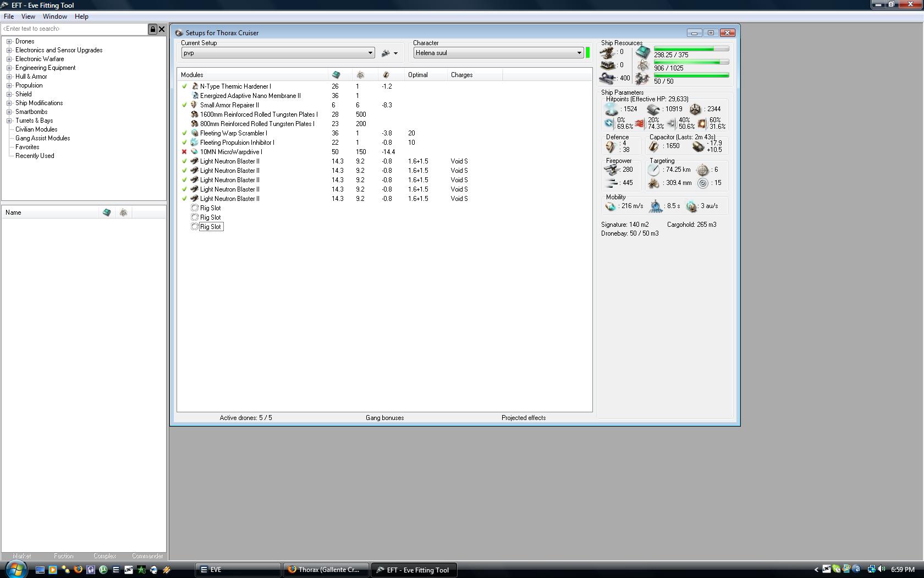
Task: Expand the Ship Modifications category
Action: coord(9,103)
